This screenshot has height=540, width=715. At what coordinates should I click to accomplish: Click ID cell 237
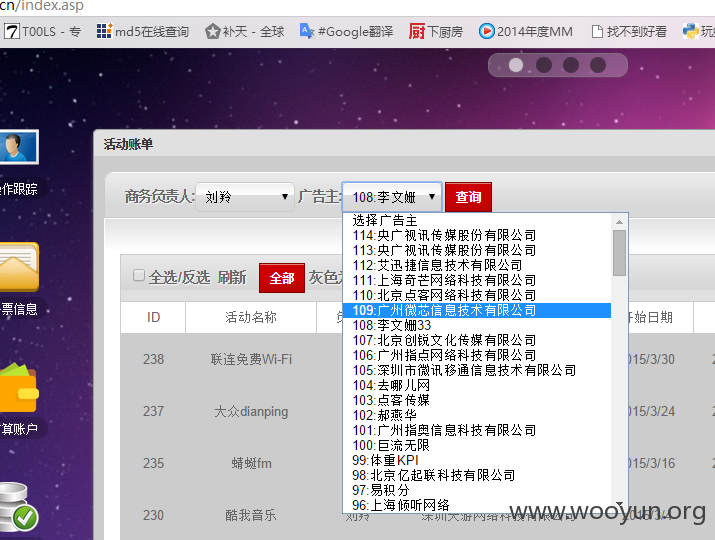pos(153,411)
